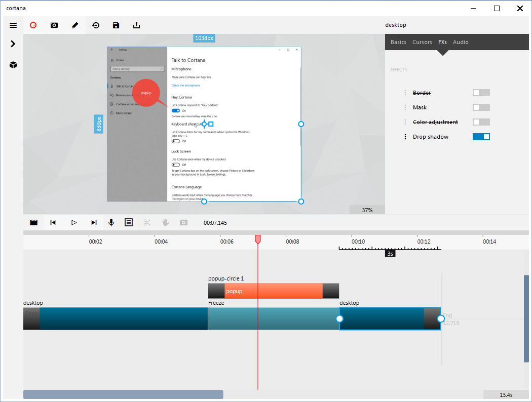Image resolution: width=532 pixels, height=402 pixels.
Task: Take a screenshot with the top camera icon
Action: point(54,25)
